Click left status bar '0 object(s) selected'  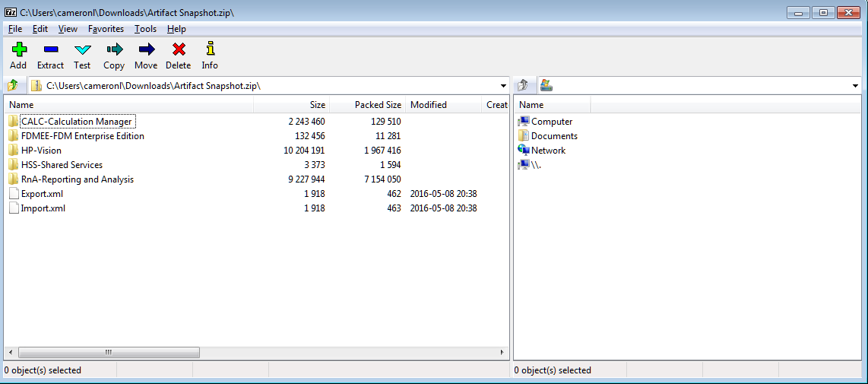pyautogui.click(x=43, y=370)
